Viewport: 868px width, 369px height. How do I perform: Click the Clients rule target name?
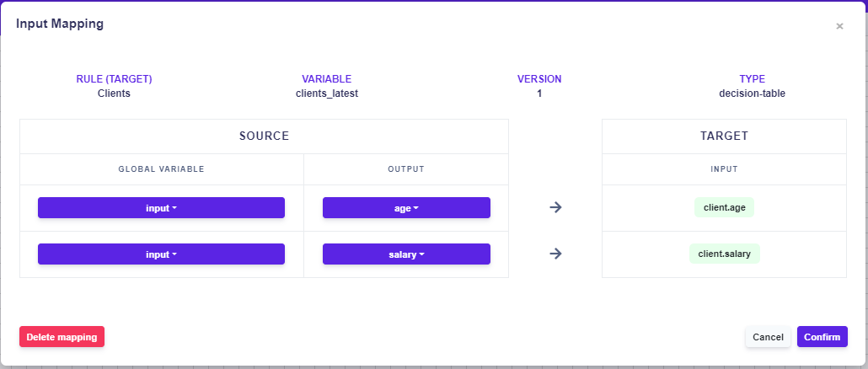[x=114, y=94]
